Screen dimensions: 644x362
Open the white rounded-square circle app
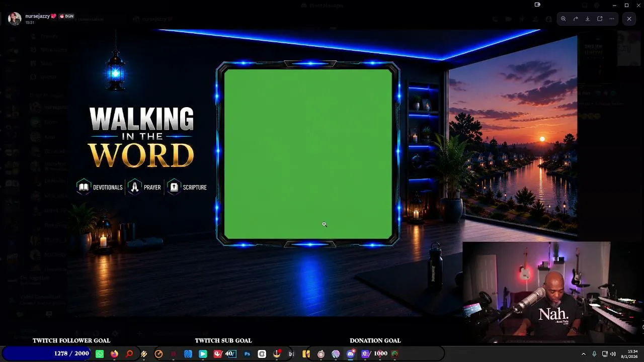(x=262, y=354)
